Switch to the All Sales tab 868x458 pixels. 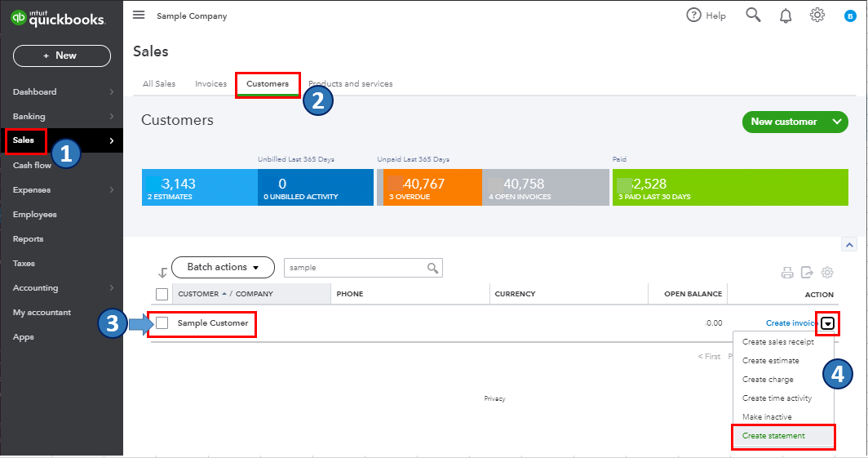(x=159, y=83)
